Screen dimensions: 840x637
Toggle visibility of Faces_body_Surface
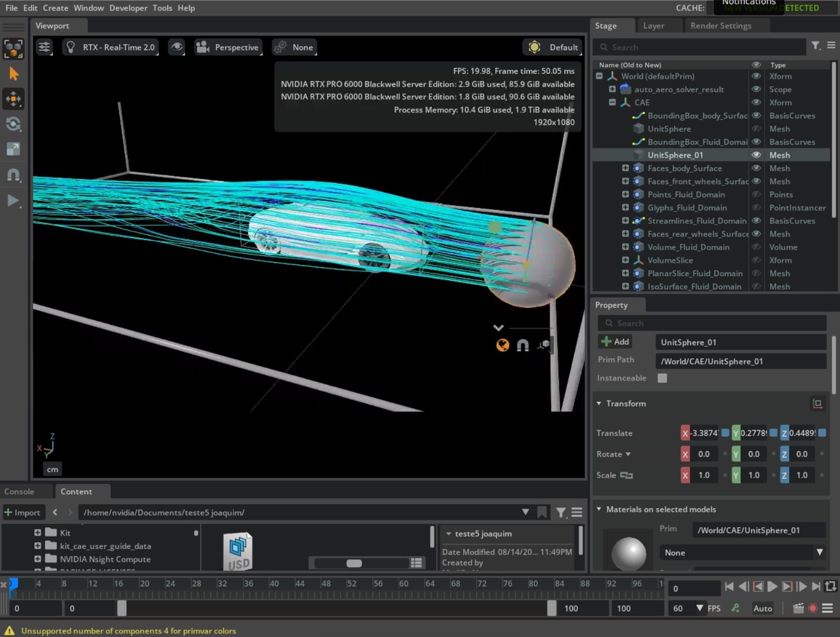coord(756,168)
